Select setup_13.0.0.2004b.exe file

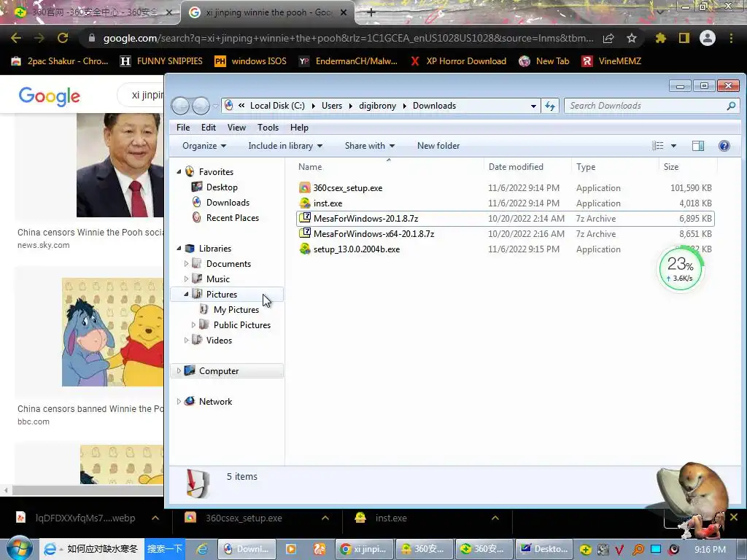pos(505,249)
